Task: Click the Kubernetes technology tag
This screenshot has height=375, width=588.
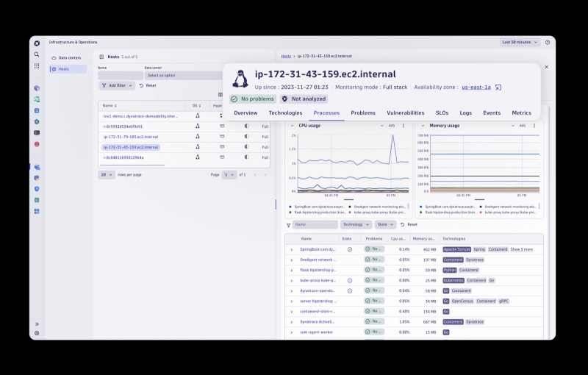Action: [x=453, y=280]
